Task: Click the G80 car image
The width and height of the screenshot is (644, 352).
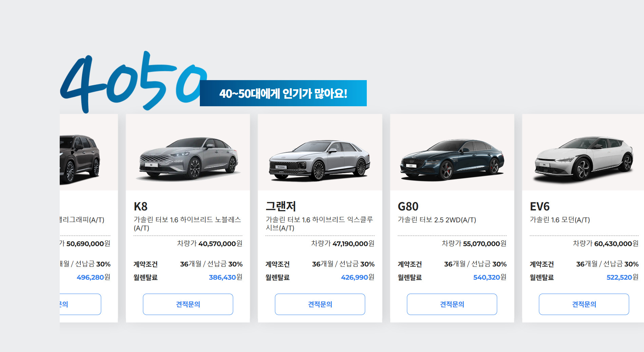Action: [x=452, y=159]
